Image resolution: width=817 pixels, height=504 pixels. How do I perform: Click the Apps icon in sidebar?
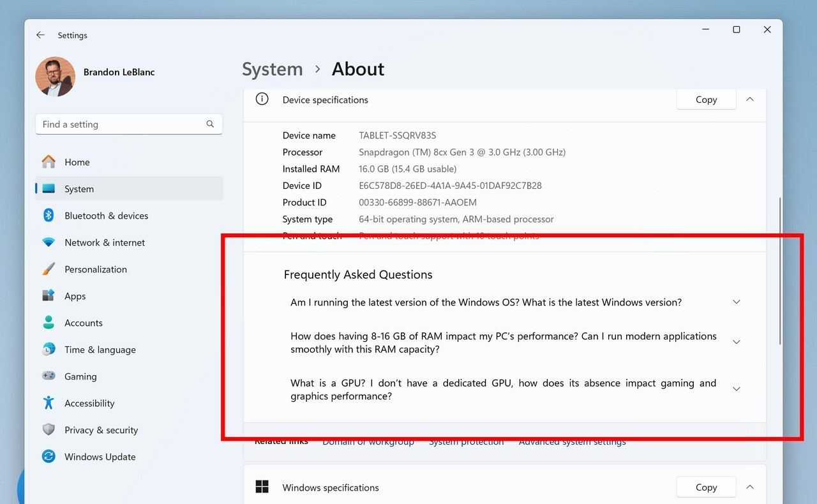tap(49, 296)
